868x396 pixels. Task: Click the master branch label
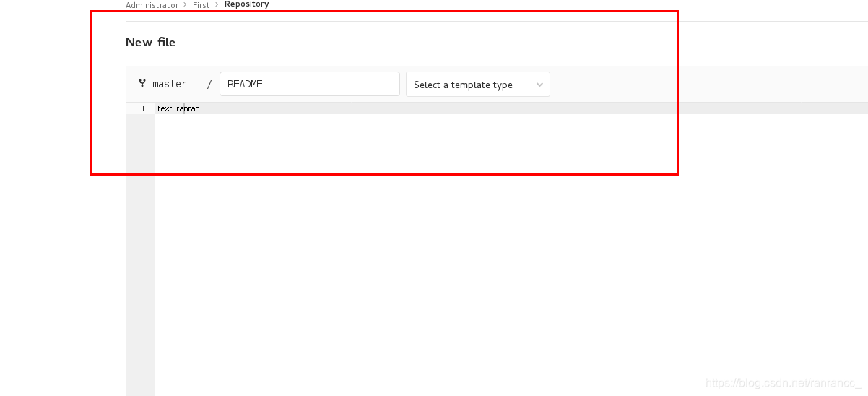click(169, 84)
